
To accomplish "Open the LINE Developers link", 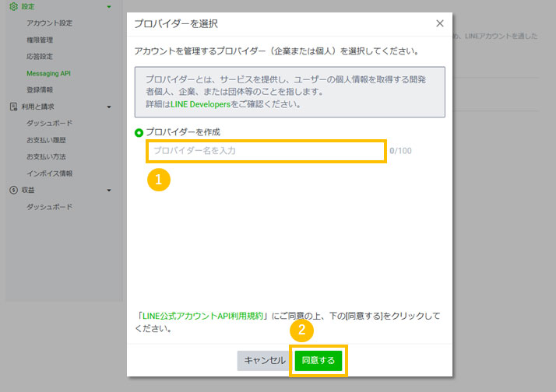I will pos(200,103).
